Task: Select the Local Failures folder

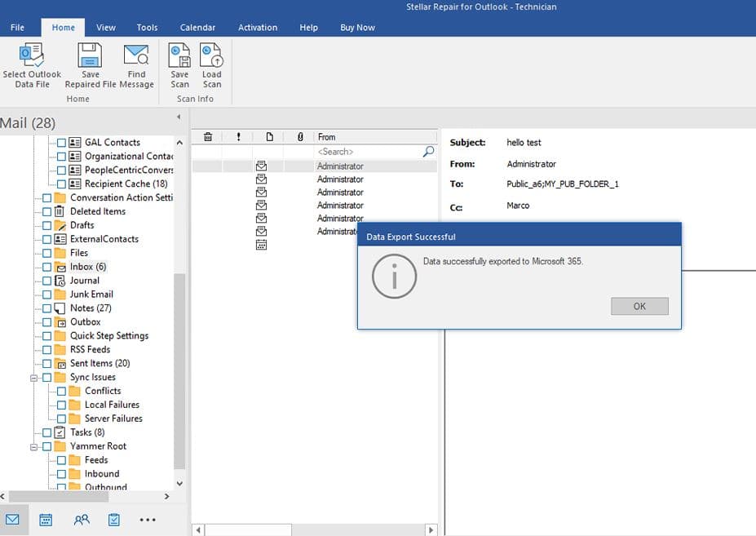Action: coord(112,405)
